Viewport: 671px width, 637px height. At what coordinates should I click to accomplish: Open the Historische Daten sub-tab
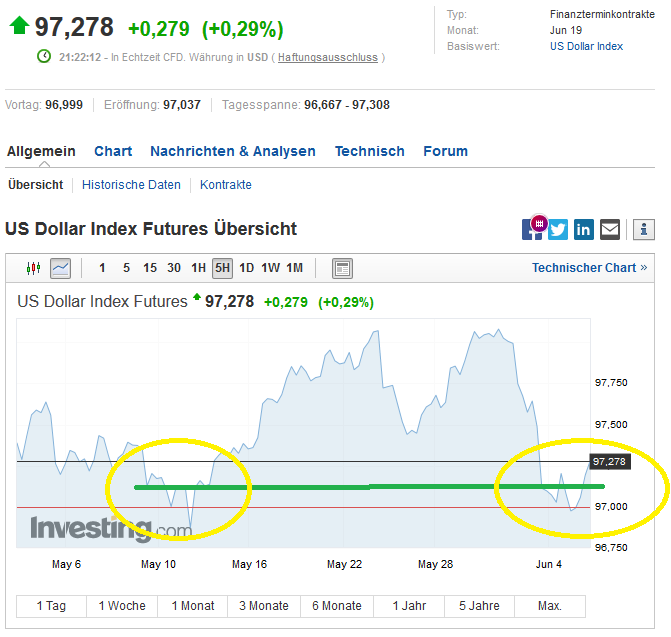pos(131,185)
